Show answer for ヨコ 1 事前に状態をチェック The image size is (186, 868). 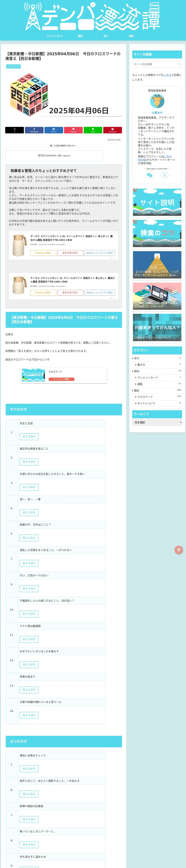tap(29, 769)
